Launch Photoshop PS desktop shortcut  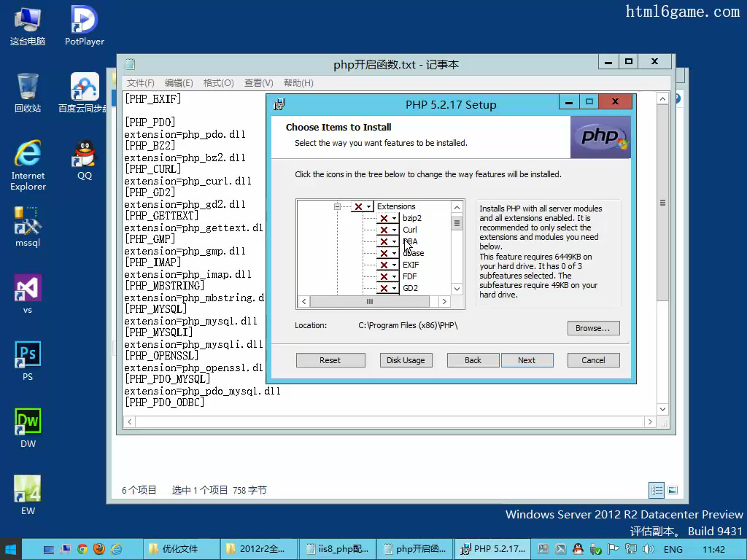[x=28, y=362]
